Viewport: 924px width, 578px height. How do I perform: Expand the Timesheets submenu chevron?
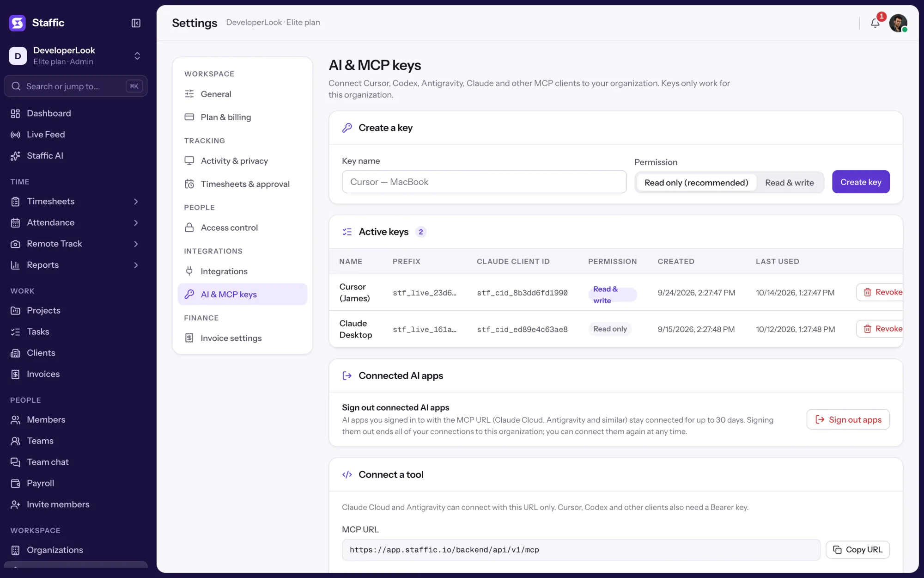pos(136,202)
